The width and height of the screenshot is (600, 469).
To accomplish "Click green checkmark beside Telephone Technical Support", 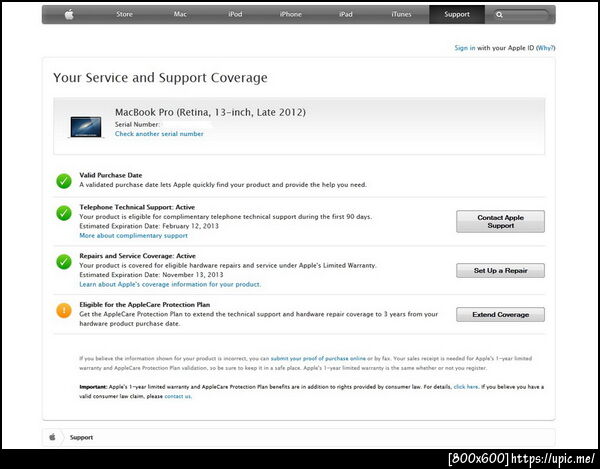I will 64,213.
